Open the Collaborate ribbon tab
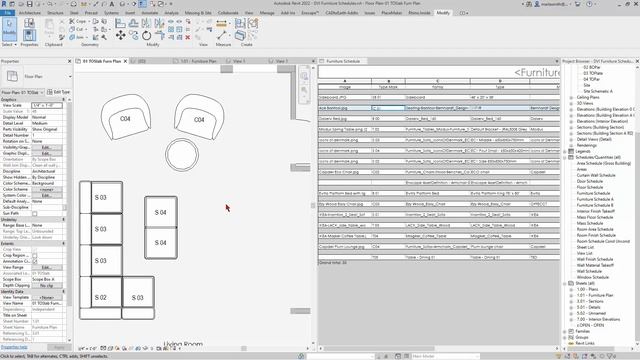 [228, 13]
